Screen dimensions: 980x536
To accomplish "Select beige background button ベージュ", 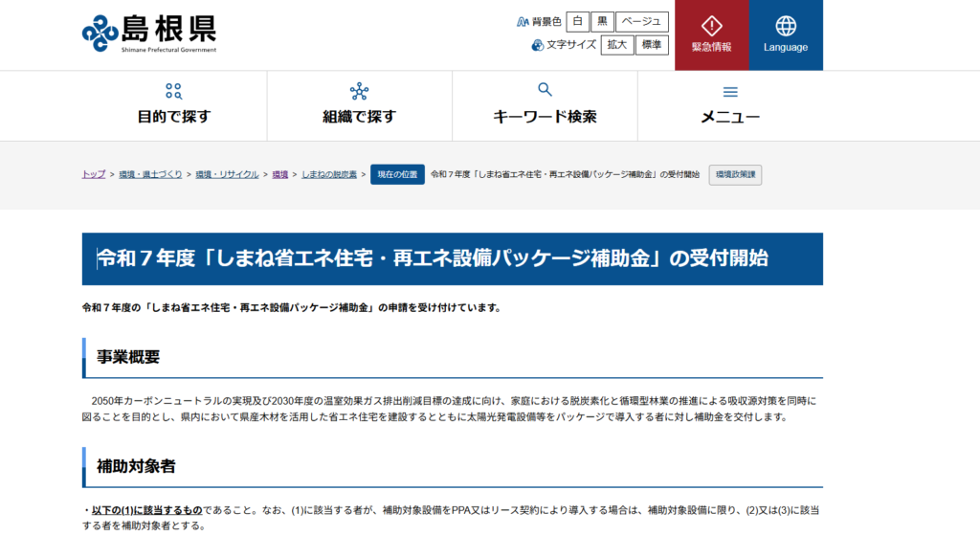I will pyautogui.click(x=642, y=22).
